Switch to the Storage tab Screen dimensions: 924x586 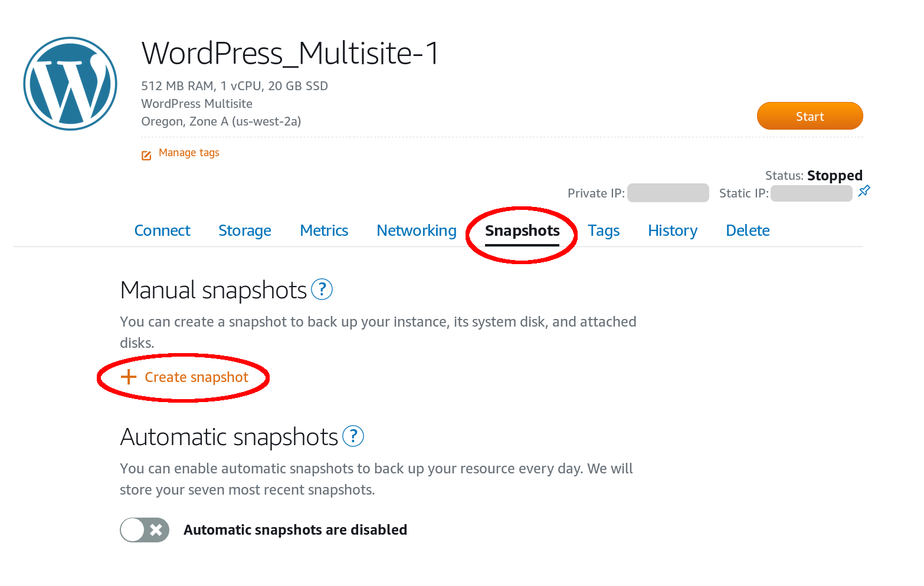coord(245,231)
